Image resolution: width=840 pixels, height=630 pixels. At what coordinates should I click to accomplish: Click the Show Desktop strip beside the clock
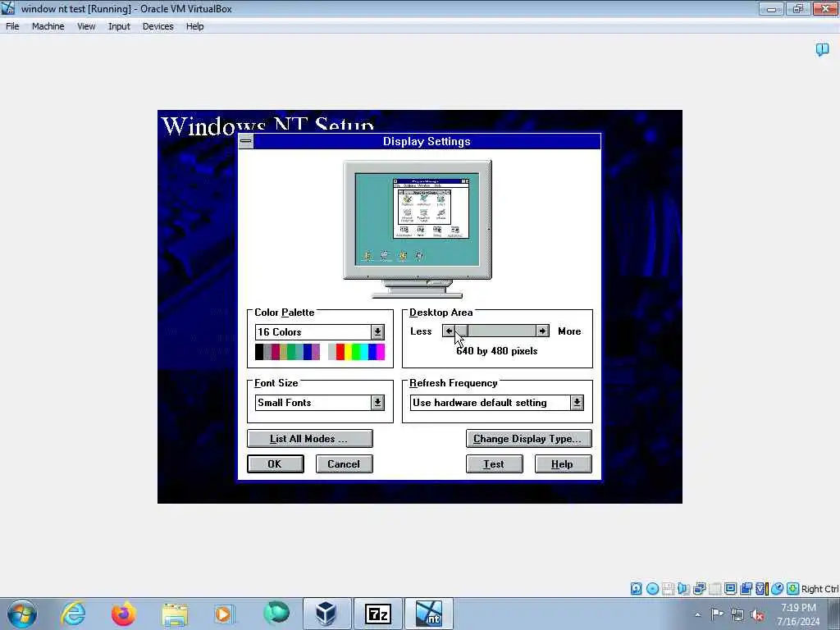pyautogui.click(x=835, y=614)
